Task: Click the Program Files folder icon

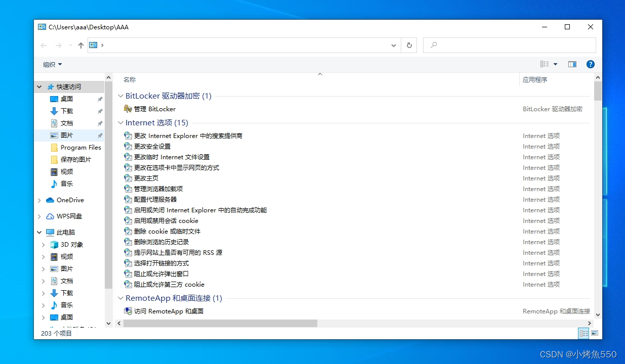Action: [54, 148]
